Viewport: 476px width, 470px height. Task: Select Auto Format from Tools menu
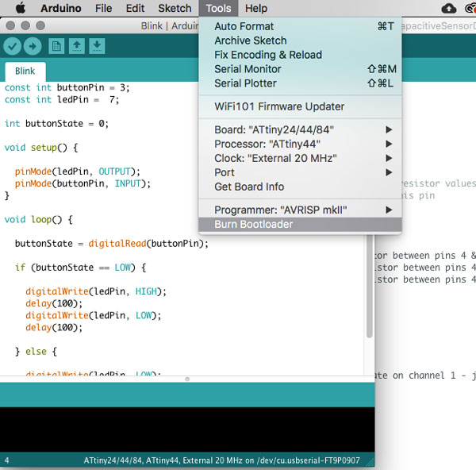[300, 26]
